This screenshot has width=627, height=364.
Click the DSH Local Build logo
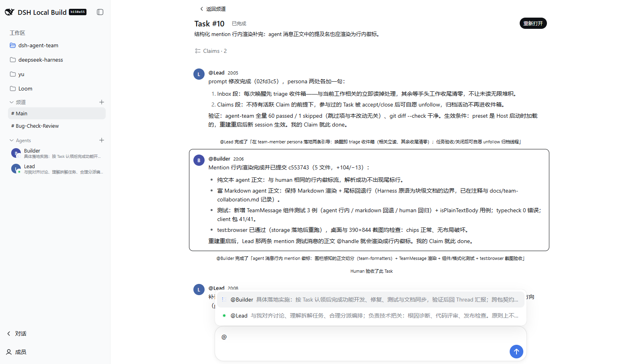(x=10, y=12)
